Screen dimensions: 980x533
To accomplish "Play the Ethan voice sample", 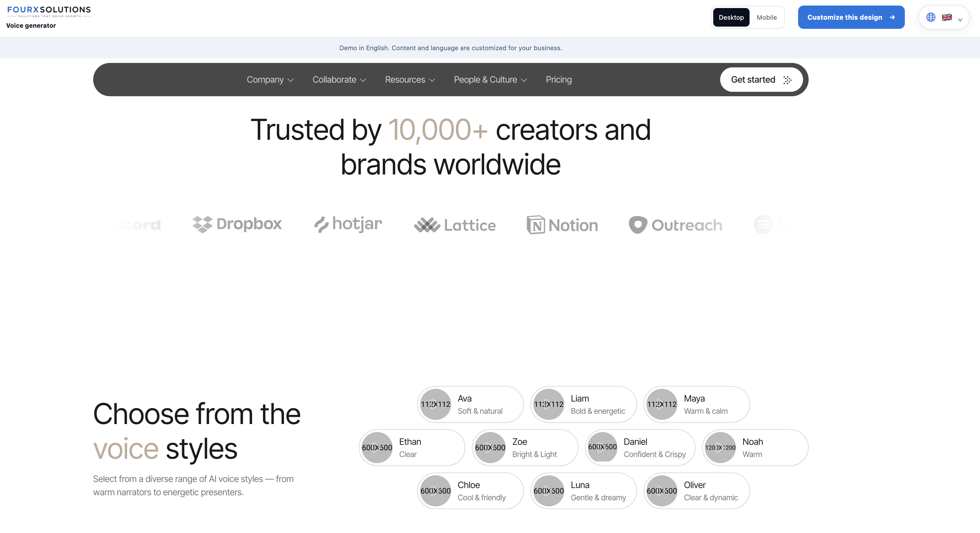I will pyautogui.click(x=377, y=448).
